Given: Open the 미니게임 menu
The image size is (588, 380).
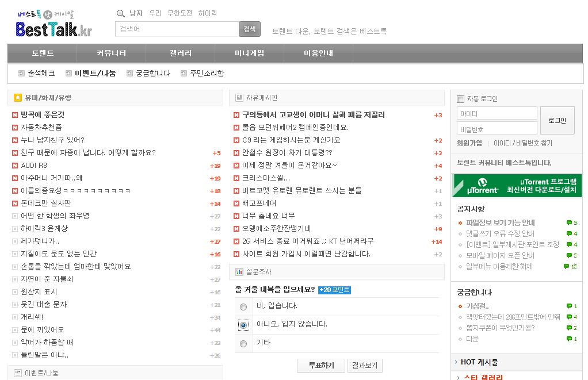Looking at the screenshot, I should pyautogui.click(x=249, y=53).
